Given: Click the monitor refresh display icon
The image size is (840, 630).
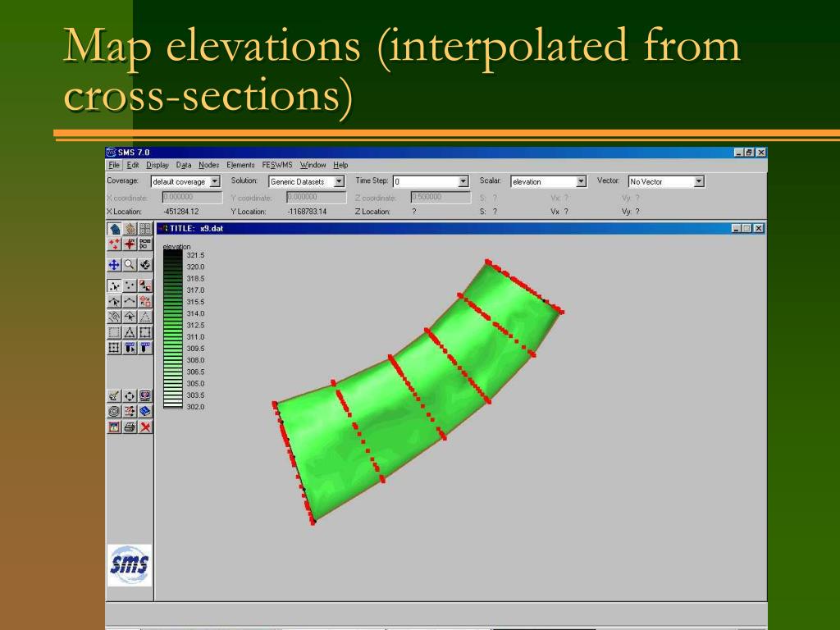Looking at the screenshot, I should [x=144, y=396].
